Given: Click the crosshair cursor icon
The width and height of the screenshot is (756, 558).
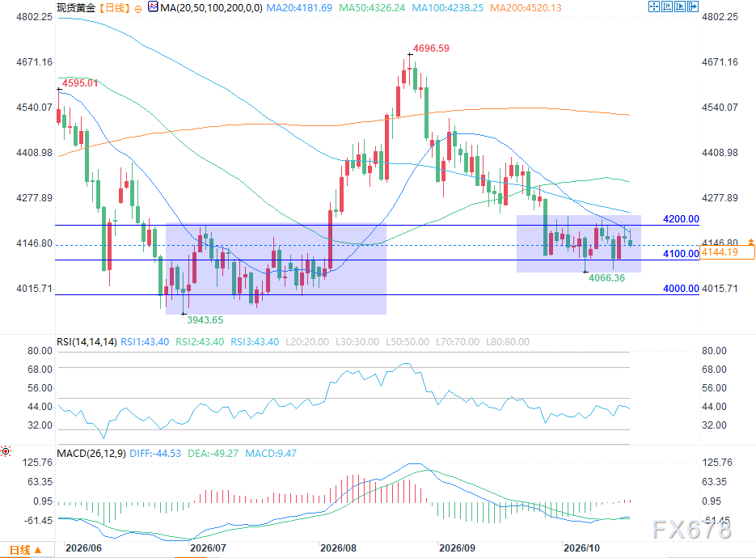Looking at the screenshot, I should (654, 6).
